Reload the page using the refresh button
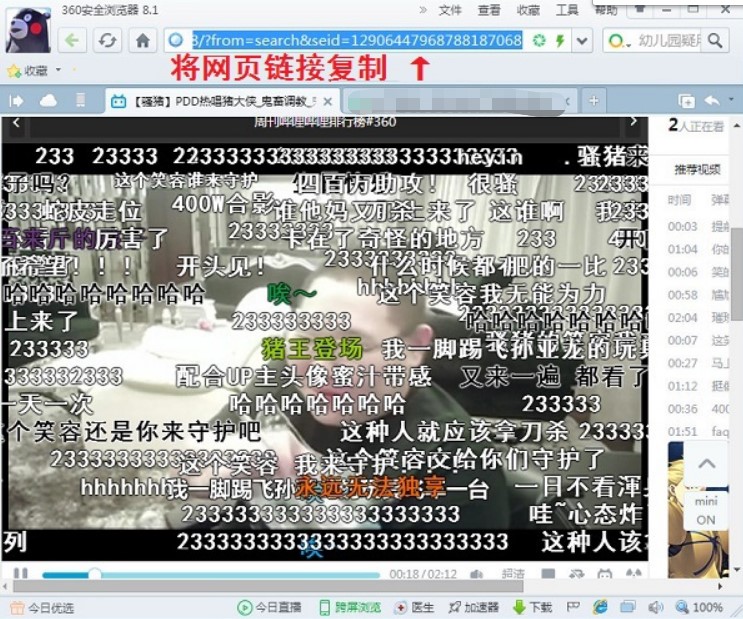 click(108, 41)
